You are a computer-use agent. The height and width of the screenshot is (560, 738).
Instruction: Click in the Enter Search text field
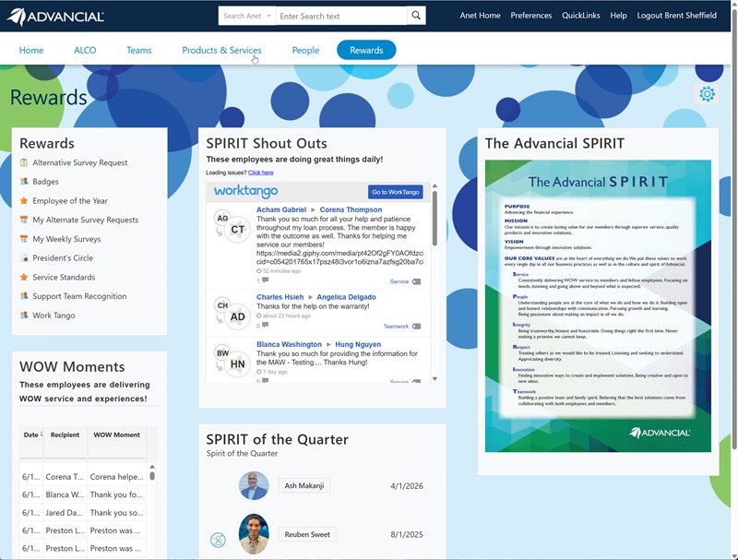point(341,16)
